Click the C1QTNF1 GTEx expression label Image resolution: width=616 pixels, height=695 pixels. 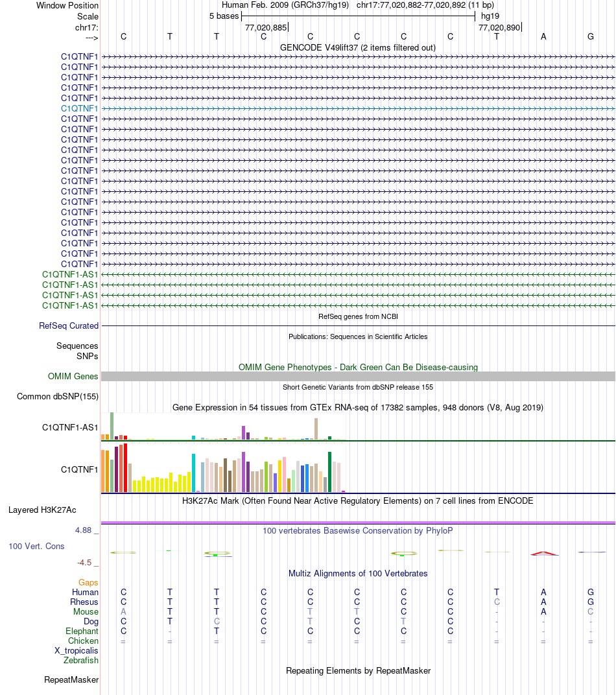[79, 469]
